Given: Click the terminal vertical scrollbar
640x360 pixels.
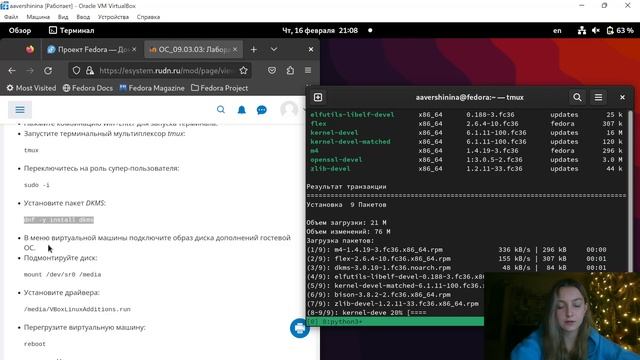Looking at the screenshot, I should 631,190.
